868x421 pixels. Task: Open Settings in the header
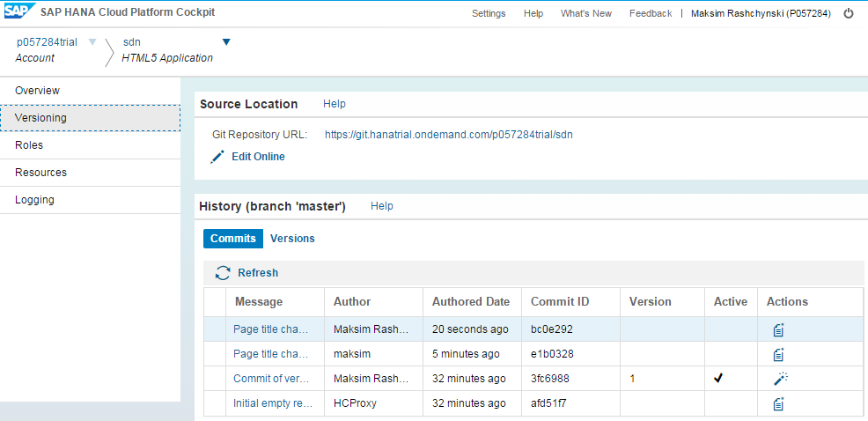click(489, 13)
